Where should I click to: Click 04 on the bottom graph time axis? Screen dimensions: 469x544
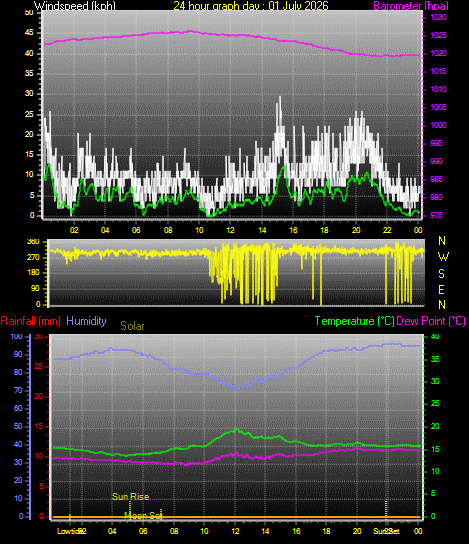click(x=112, y=531)
